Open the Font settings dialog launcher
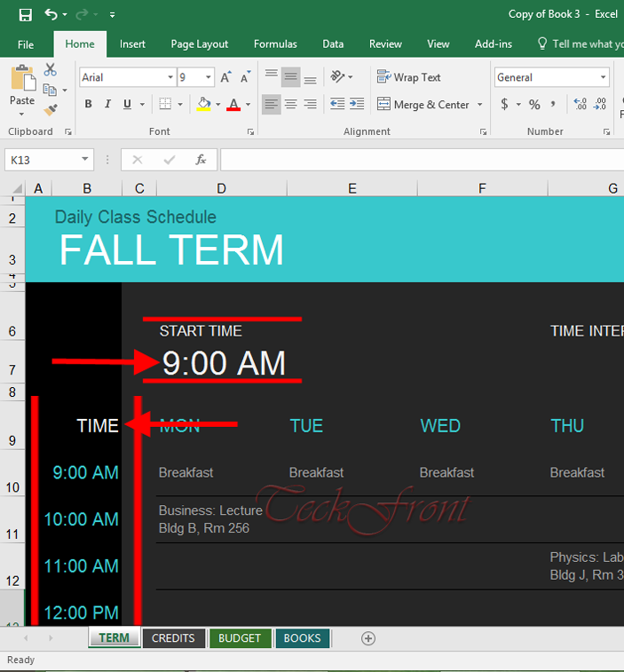 (x=250, y=132)
